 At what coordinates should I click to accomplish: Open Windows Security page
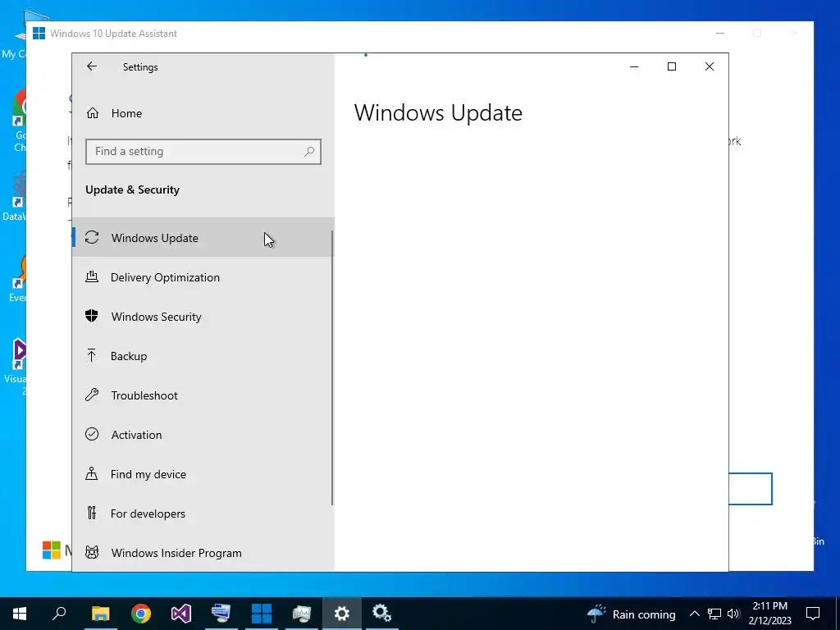pos(203,317)
